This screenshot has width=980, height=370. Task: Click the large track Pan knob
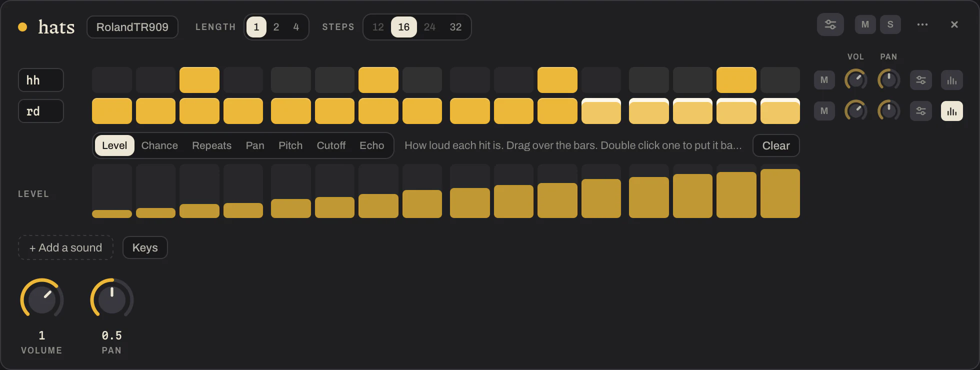pyautogui.click(x=112, y=299)
